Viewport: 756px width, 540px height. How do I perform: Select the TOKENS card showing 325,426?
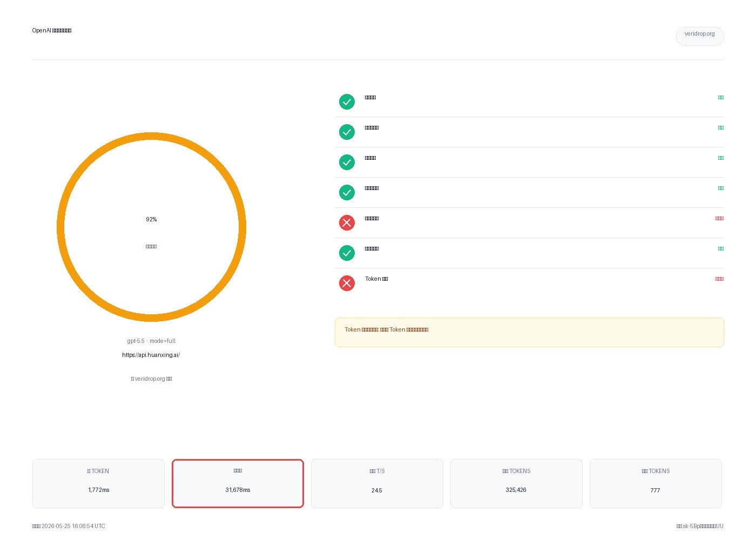pyautogui.click(x=516, y=483)
